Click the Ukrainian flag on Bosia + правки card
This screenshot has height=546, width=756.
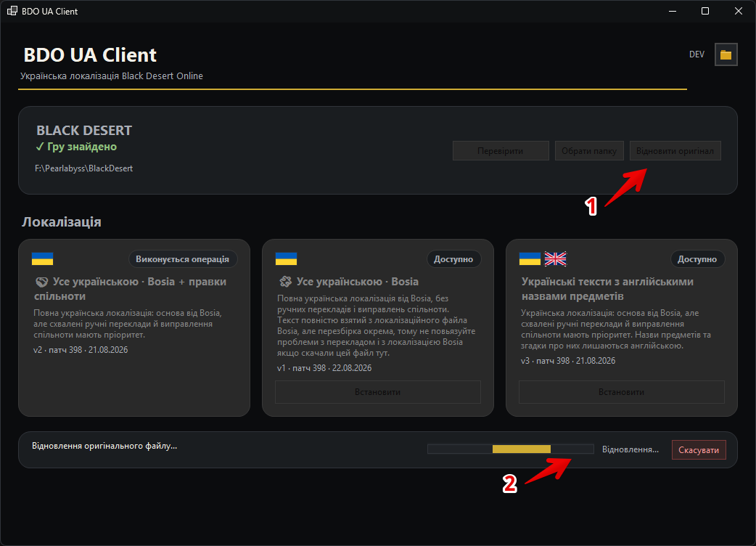pyautogui.click(x=42, y=259)
